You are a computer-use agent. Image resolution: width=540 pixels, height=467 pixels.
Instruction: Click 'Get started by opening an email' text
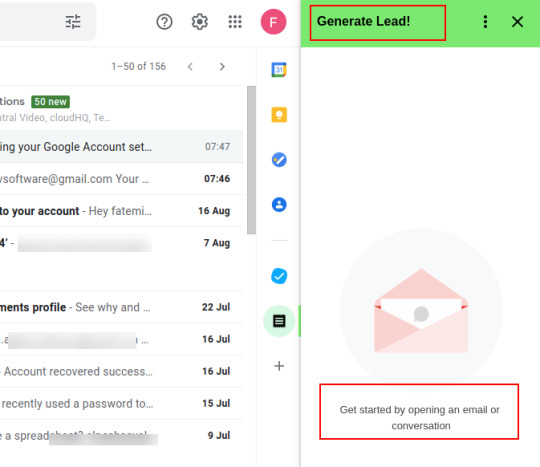(419, 417)
